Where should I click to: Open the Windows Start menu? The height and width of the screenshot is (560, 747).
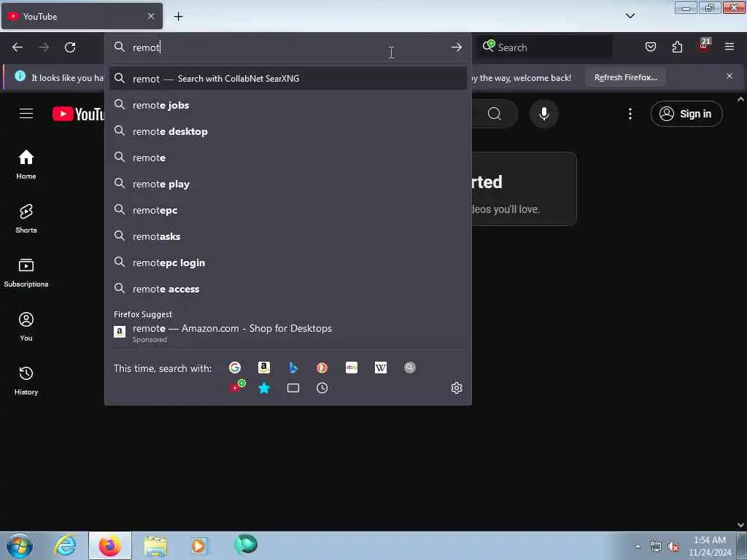pyautogui.click(x=20, y=545)
